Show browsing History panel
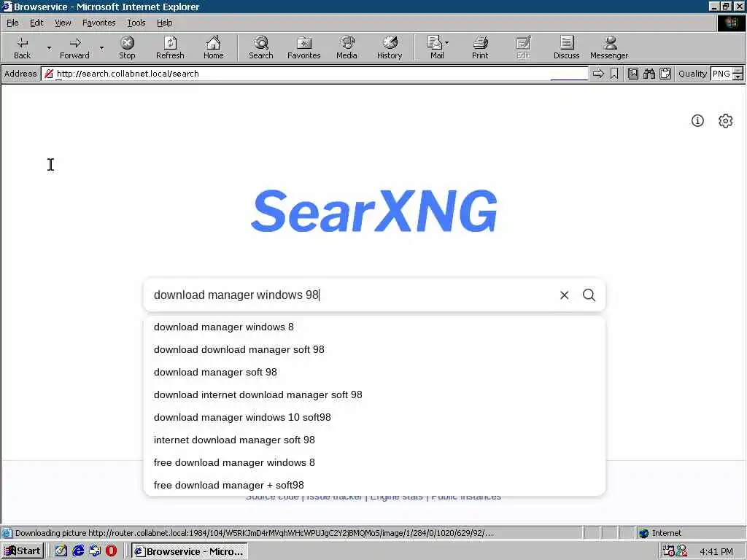Viewport: 747px width, 560px height. [x=390, y=47]
